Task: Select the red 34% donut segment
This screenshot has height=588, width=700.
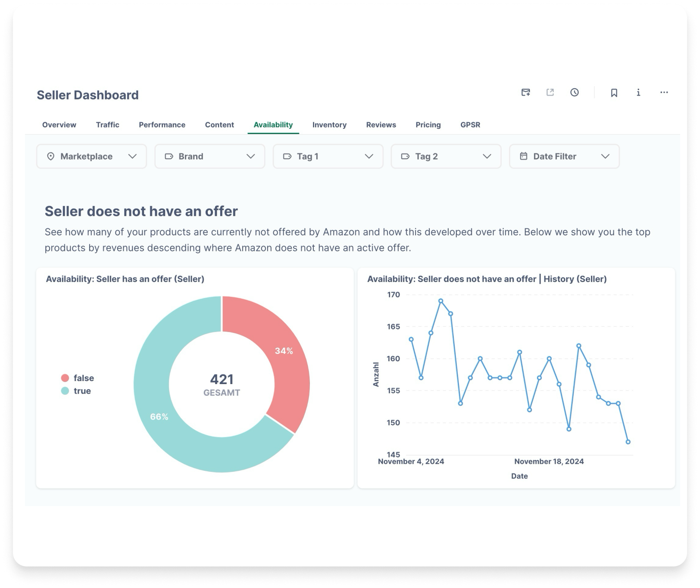Action: pyautogui.click(x=284, y=351)
